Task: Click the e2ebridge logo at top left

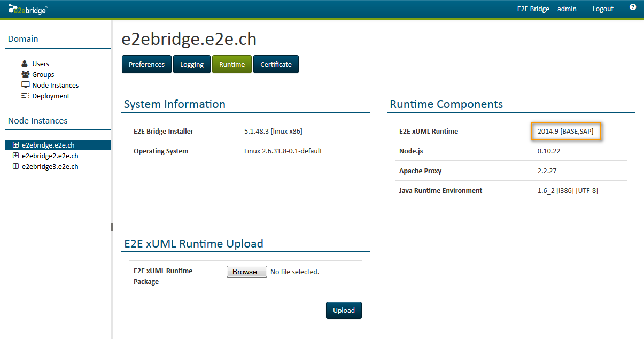Action: 27,9
